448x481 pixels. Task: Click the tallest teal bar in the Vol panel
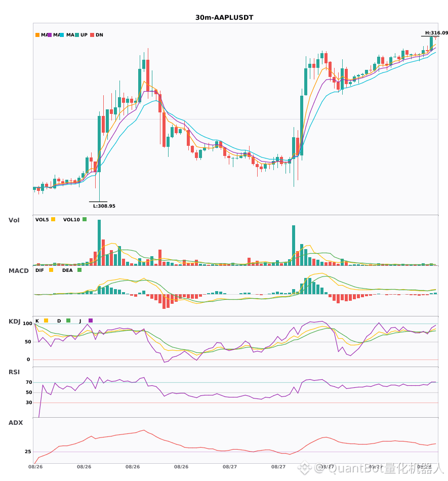(99, 243)
